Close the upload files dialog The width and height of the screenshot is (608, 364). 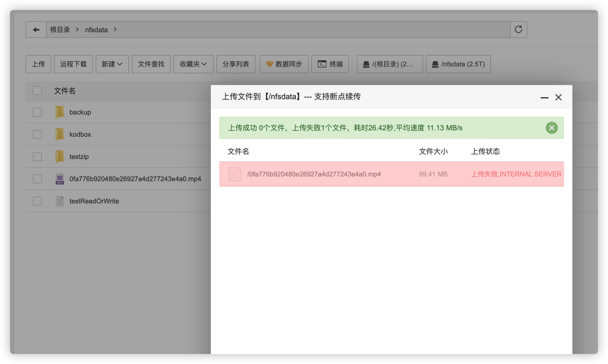[x=558, y=97]
